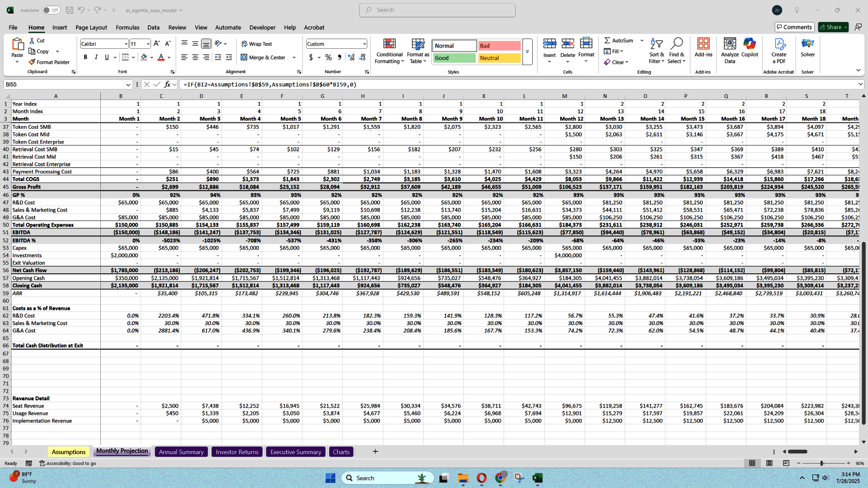The width and height of the screenshot is (868, 488).
Task: Open Copilot in ribbon
Action: pos(750,48)
